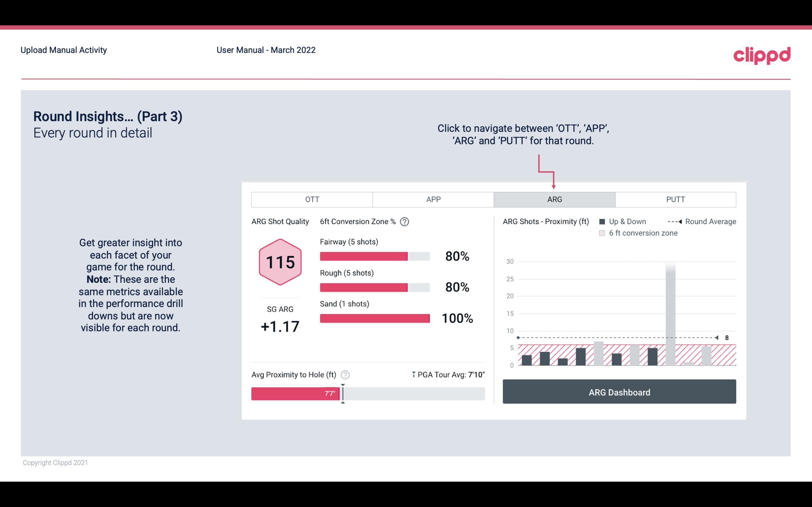Viewport: 812px width, 507px height.
Task: Click the Avg Proximity to Hole help icon
Action: pyautogui.click(x=347, y=374)
